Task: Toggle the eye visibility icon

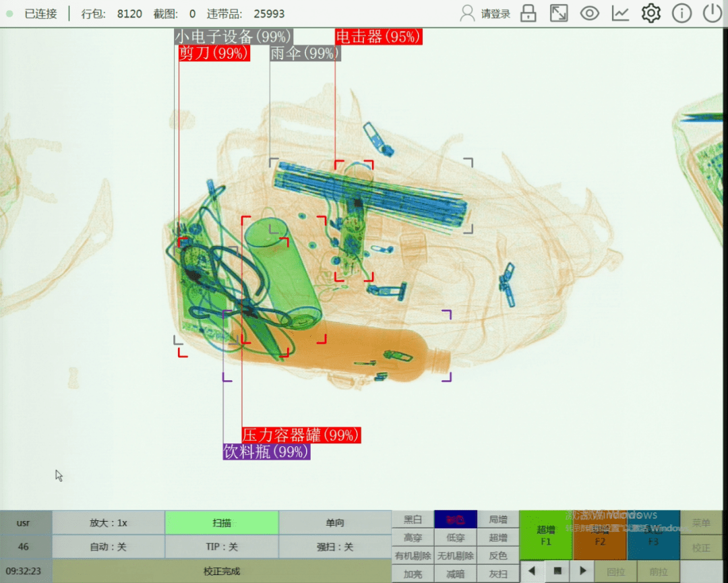Action: click(x=590, y=13)
